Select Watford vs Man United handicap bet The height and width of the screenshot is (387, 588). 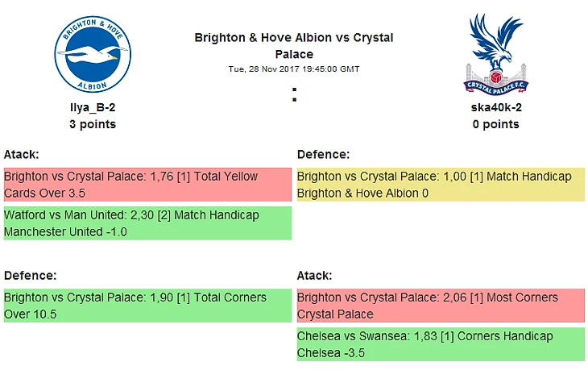click(146, 223)
